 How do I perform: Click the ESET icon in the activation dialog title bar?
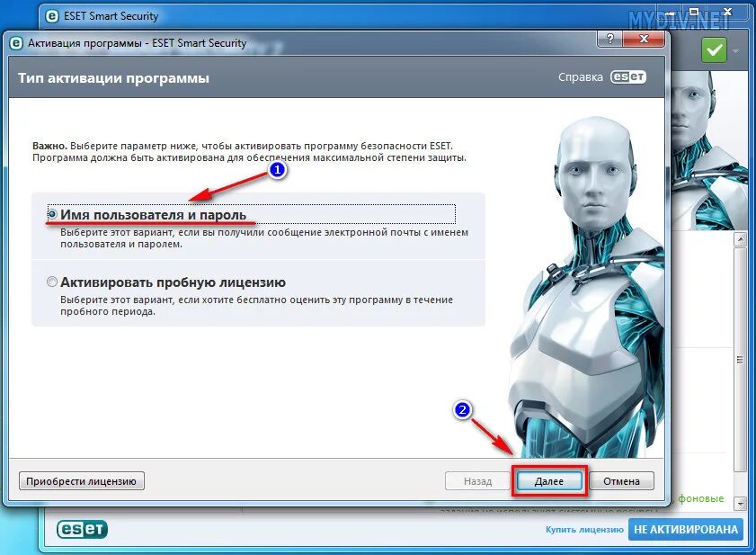pos(16,43)
